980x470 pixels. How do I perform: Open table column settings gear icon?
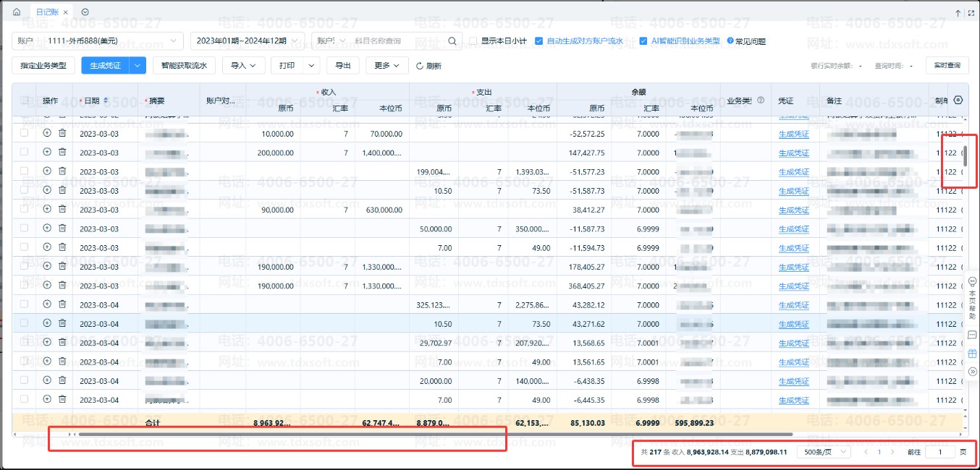pyautogui.click(x=959, y=101)
